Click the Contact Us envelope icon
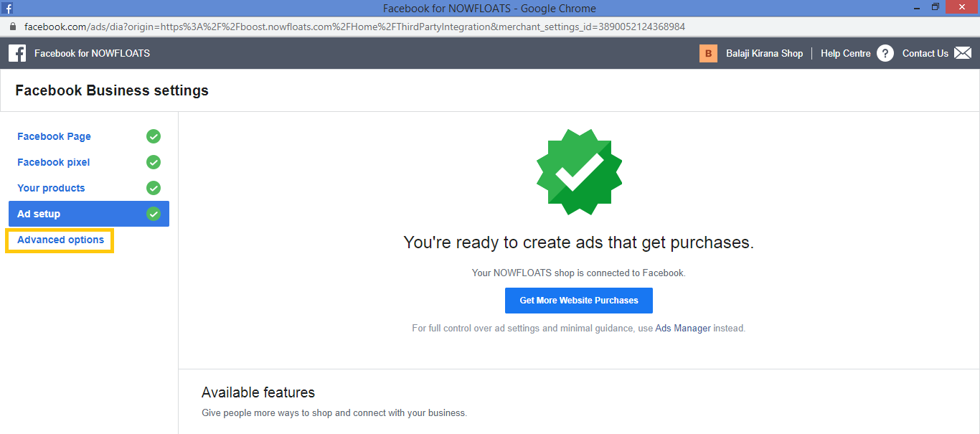The height and width of the screenshot is (434, 980). pos(963,53)
